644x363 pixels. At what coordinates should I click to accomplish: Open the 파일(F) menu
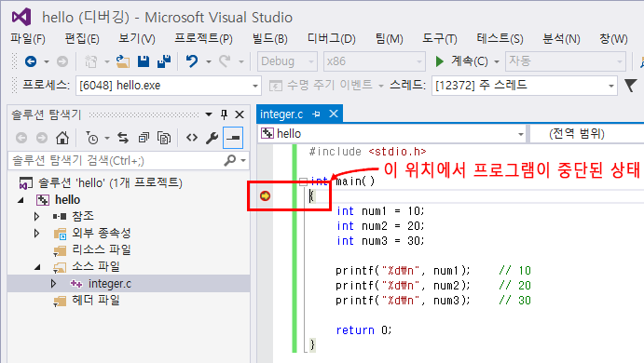tap(28, 39)
